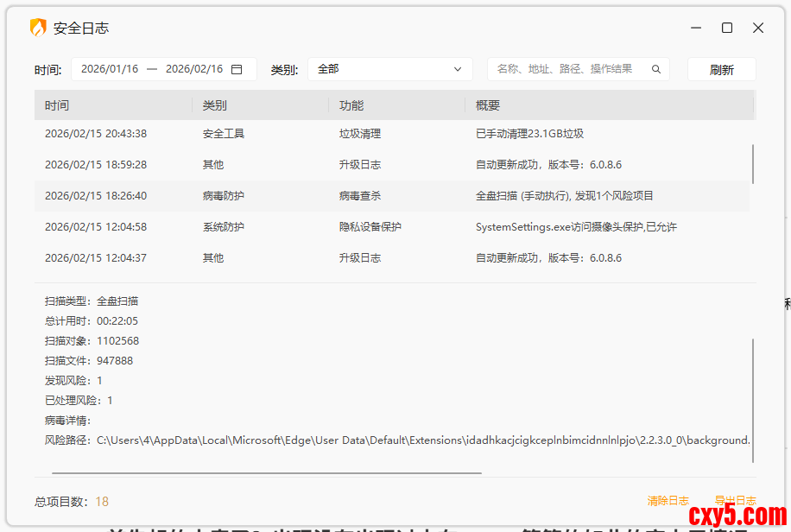Click the start date 2026/01/16
This screenshot has width=791, height=532.
110,69
